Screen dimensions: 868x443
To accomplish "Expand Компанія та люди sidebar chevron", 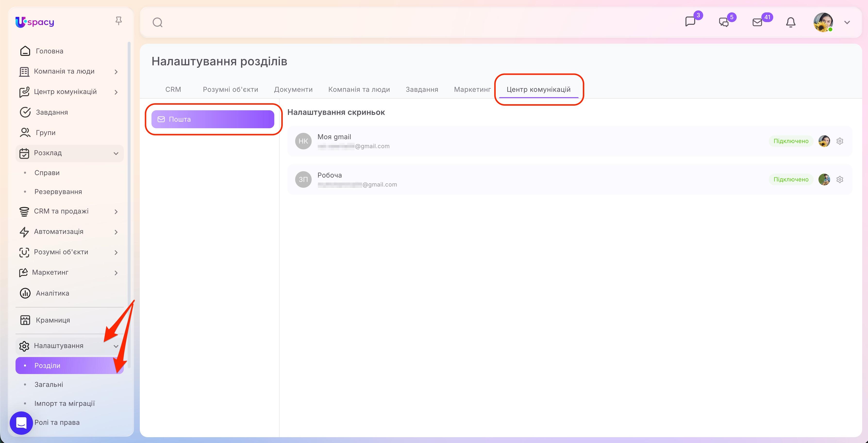I will click(x=116, y=72).
